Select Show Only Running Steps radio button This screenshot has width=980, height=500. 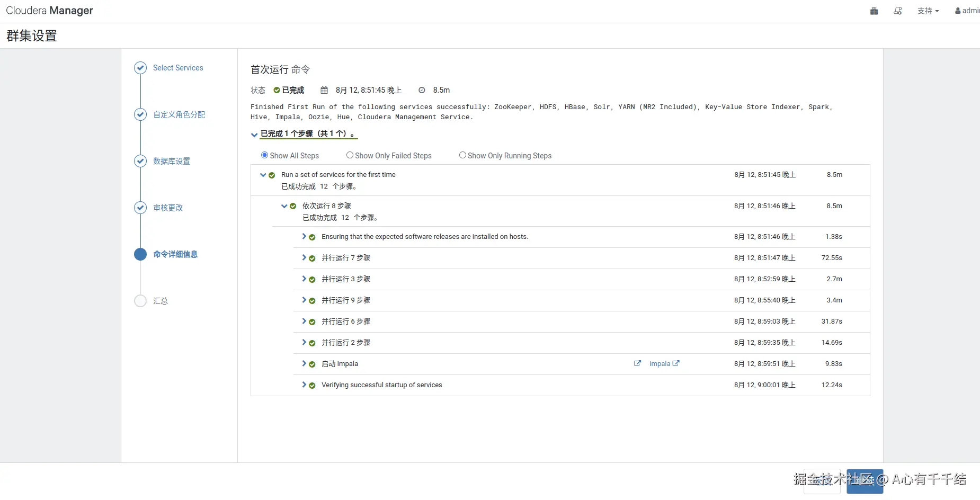(462, 155)
